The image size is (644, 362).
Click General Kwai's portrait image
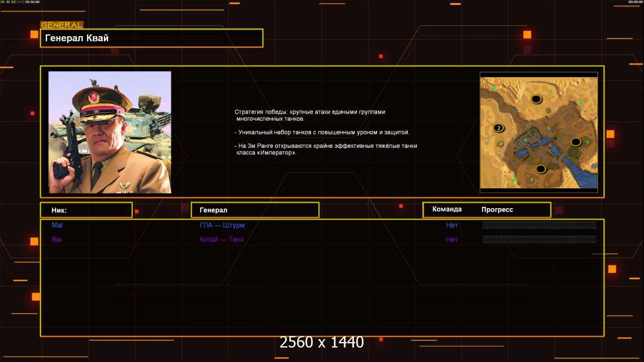click(x=110, y=132)
